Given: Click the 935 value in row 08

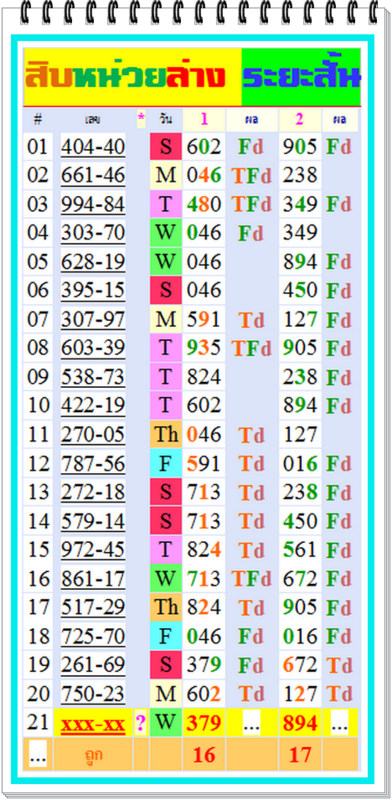Looking at the screenshot, I should (204, 348).
